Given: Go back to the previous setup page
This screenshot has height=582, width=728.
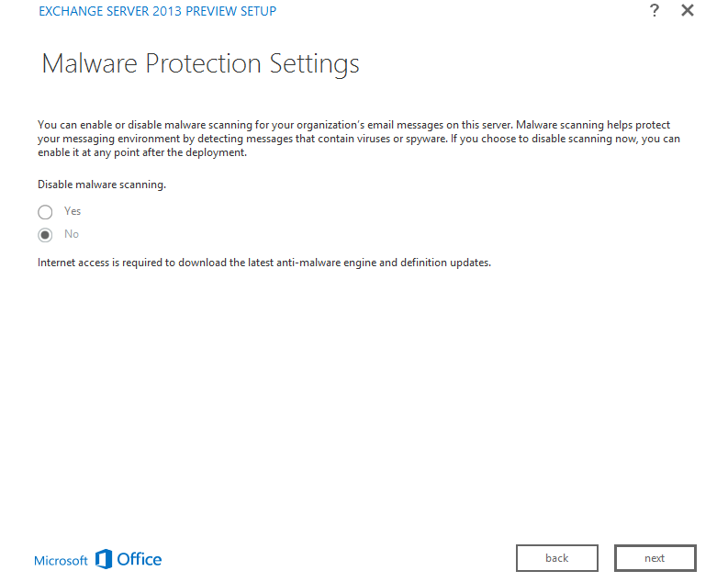Looking at the screenshot, I should (556, 558).
